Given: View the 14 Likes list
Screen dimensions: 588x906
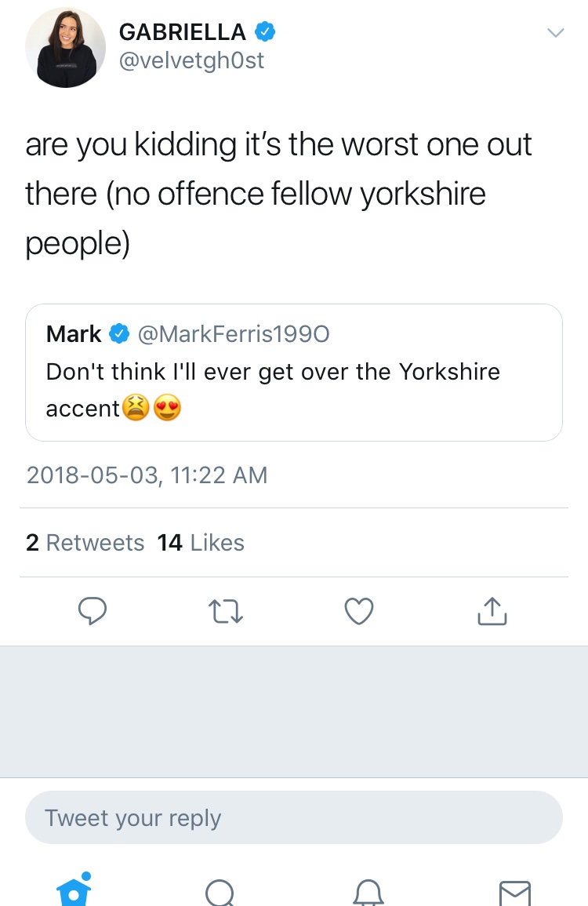Looking at the screenshot, I should pos(201,543).
